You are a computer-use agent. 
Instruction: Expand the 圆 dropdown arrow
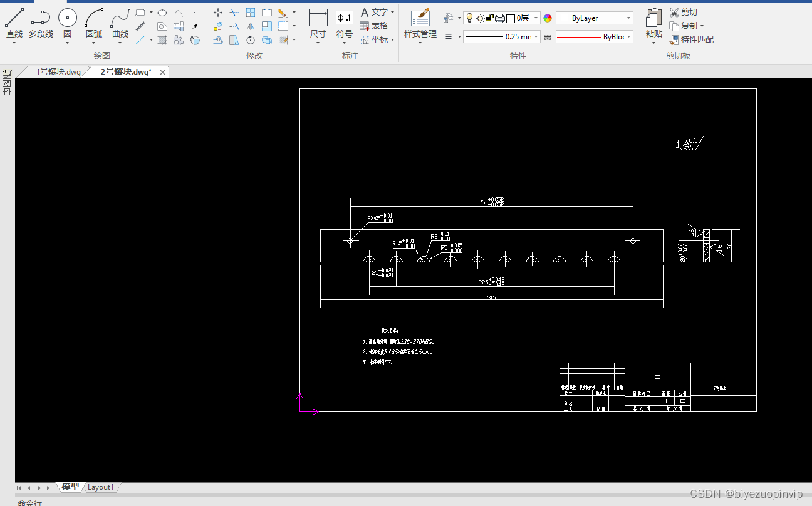(67, 43)
